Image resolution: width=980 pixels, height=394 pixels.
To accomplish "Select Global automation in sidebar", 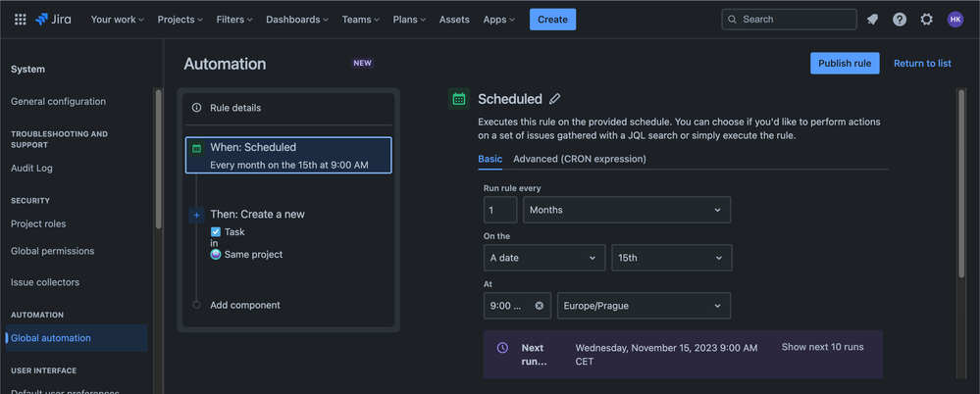I will click(x=77, y=338).
